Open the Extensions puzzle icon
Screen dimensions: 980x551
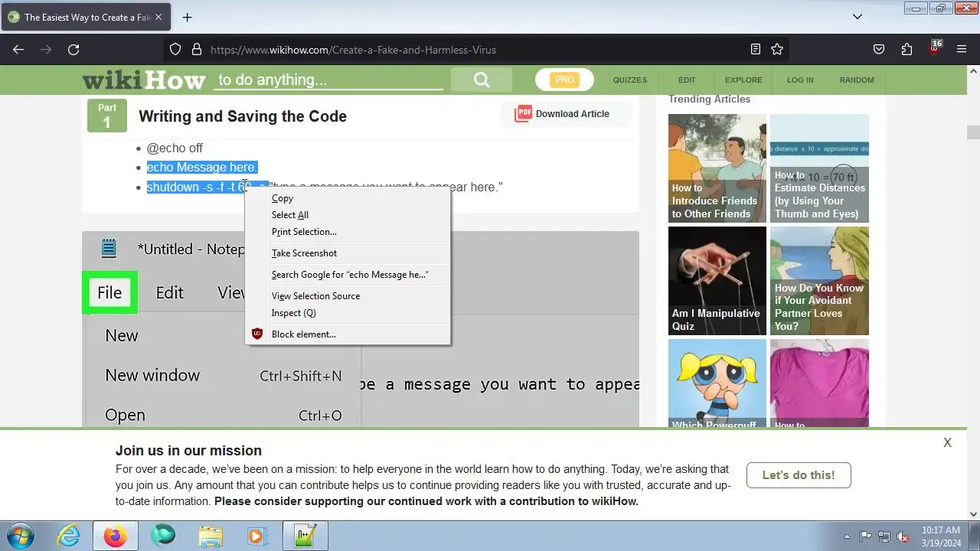[x=906, y=50]
